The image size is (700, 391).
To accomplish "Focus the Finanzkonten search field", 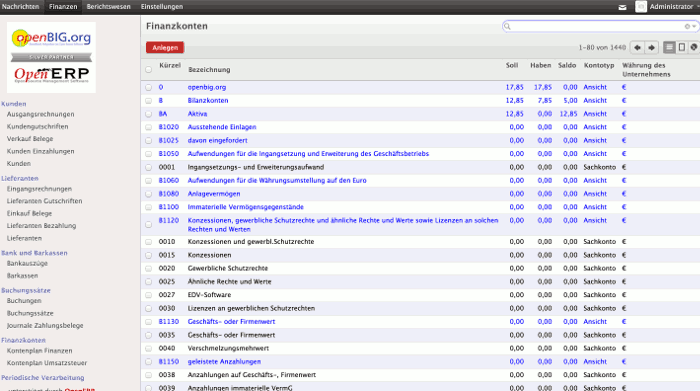I will click(598, 26).
